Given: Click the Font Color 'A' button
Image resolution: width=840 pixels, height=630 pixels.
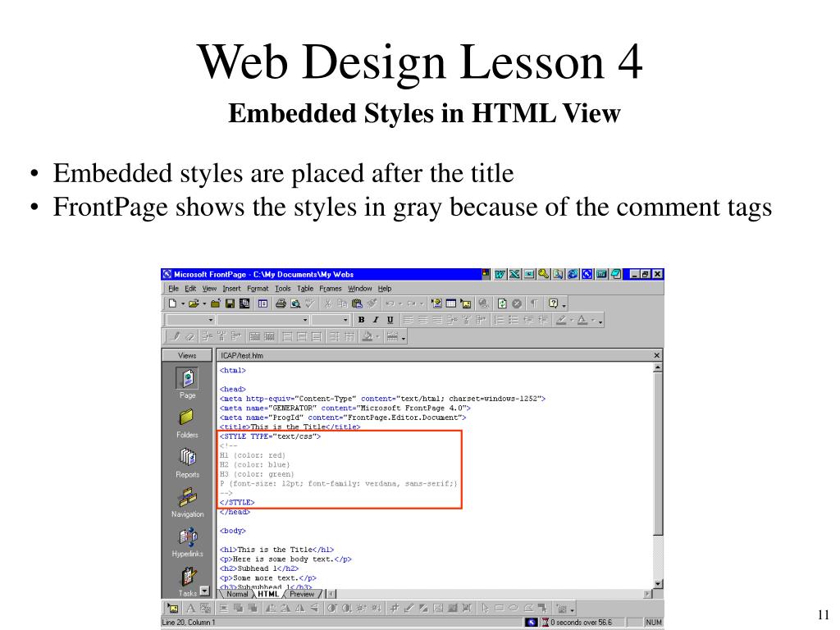Looking at the screenshot, I should (582, 320).
